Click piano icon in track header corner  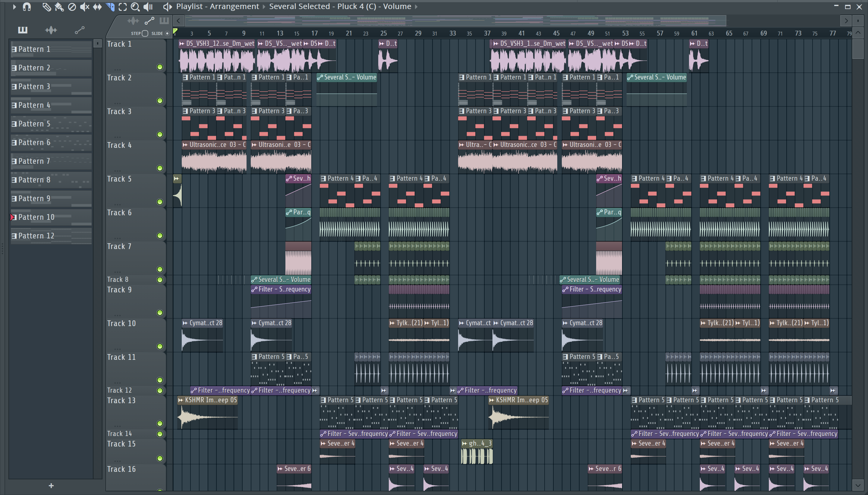click(164, 21)
